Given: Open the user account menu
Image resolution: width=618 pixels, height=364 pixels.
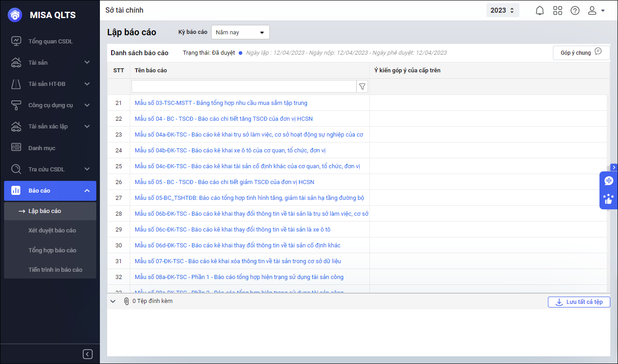Looking at the screenshot, I should point(596,10).
